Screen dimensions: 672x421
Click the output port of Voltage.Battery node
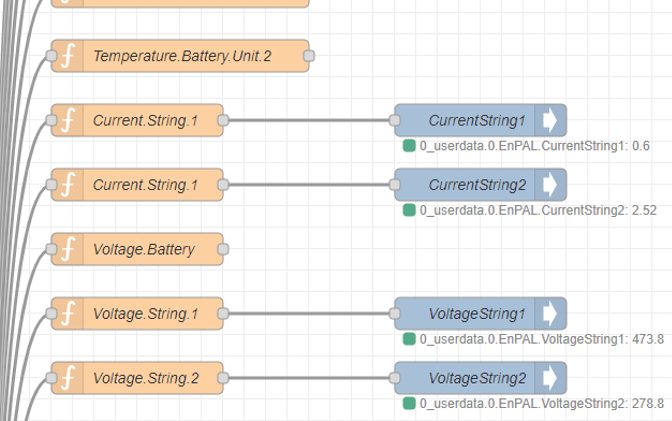coord(223,249)
